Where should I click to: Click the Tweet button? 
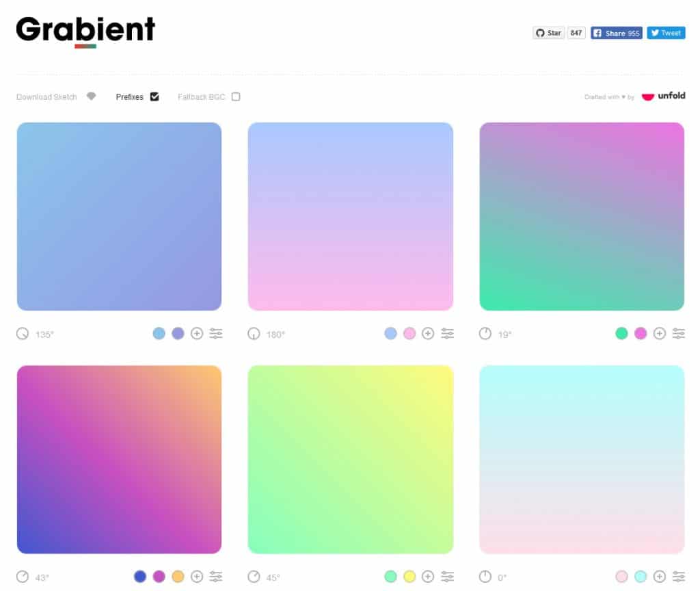(x=666, y=32)
